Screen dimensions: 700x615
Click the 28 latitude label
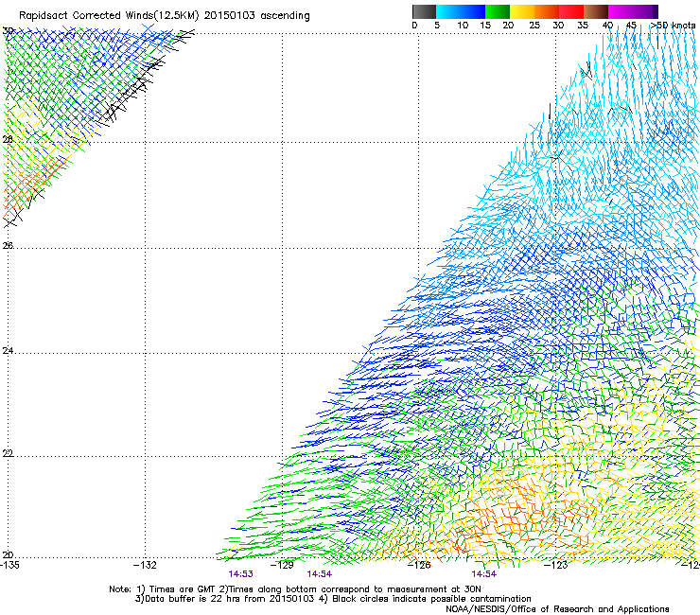pos(8,139)
